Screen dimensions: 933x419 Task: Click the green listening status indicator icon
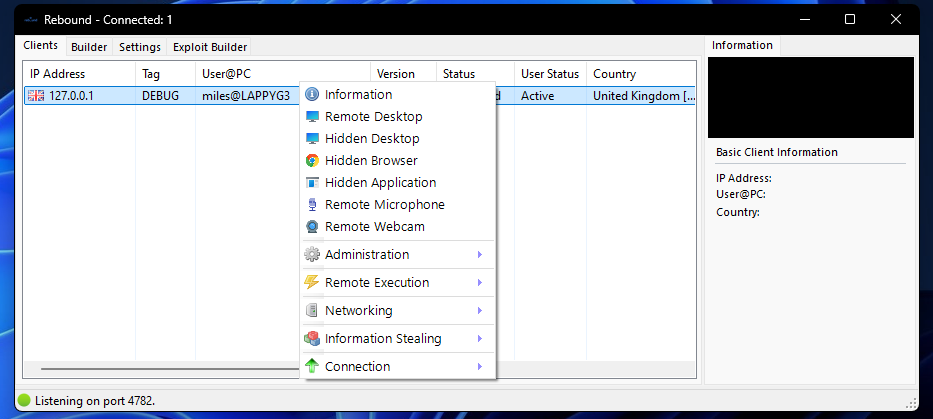[24, 401]
